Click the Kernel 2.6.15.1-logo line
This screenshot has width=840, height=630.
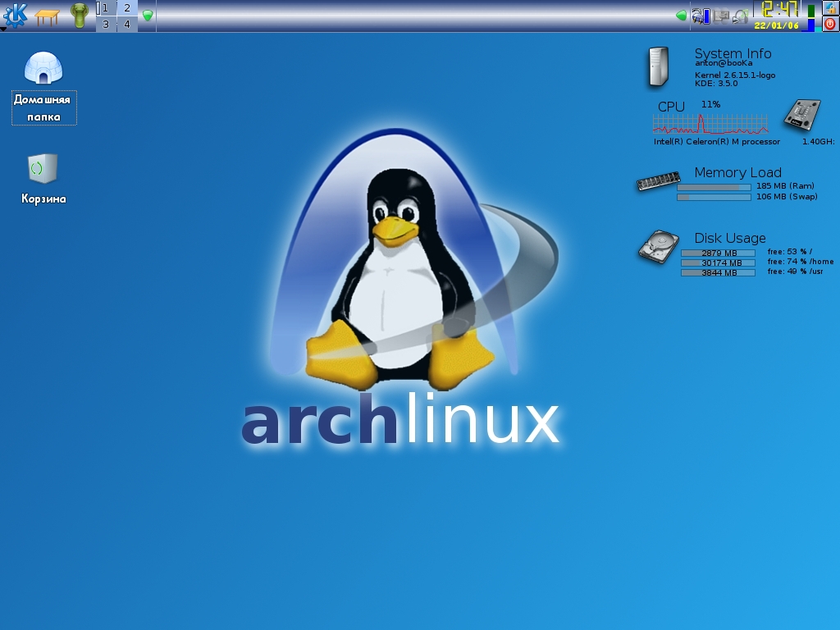[x=735, y=75]
